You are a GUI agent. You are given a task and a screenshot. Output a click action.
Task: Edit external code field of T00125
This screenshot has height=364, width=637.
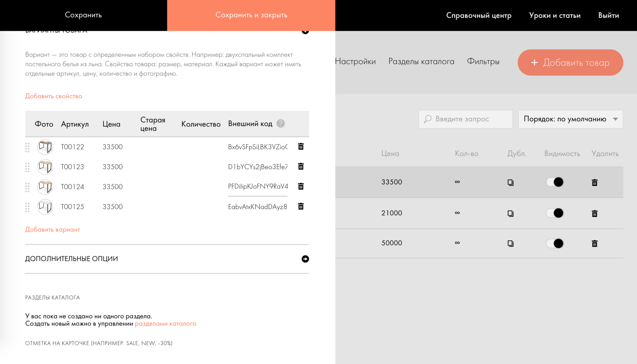click(258, 207)
